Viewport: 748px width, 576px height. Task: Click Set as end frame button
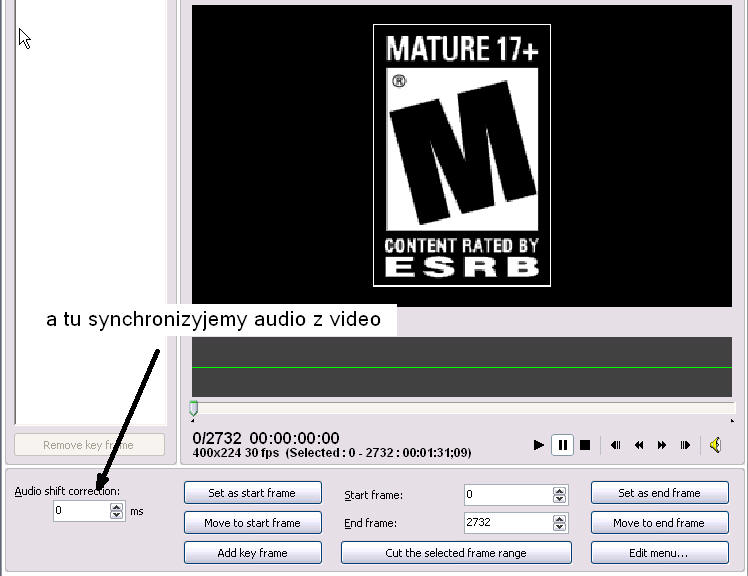(660, 492)
